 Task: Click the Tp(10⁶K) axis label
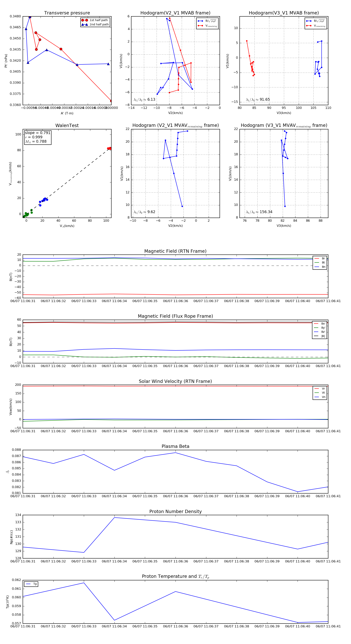click(x=7, y=602)
